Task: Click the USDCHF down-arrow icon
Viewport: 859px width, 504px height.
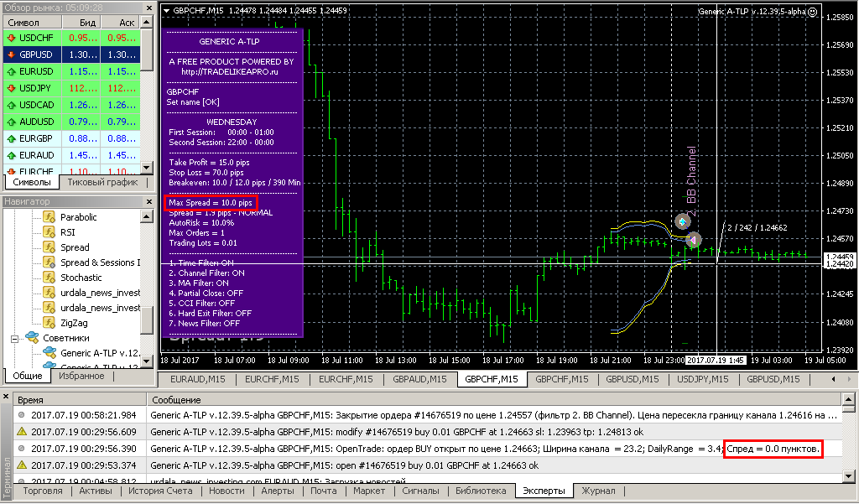Action: pyautogui.click(x=11, y=38)
